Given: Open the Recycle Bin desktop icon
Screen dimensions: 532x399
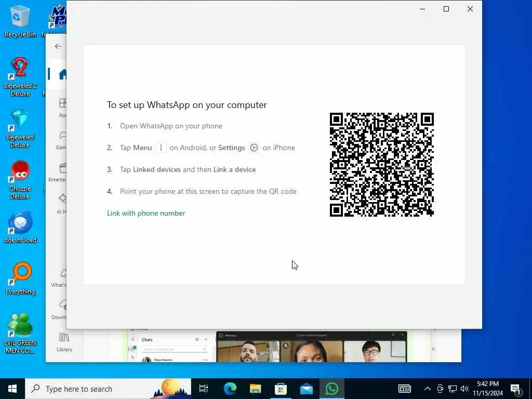Looking at the screenshot, I should click(20, 21).
